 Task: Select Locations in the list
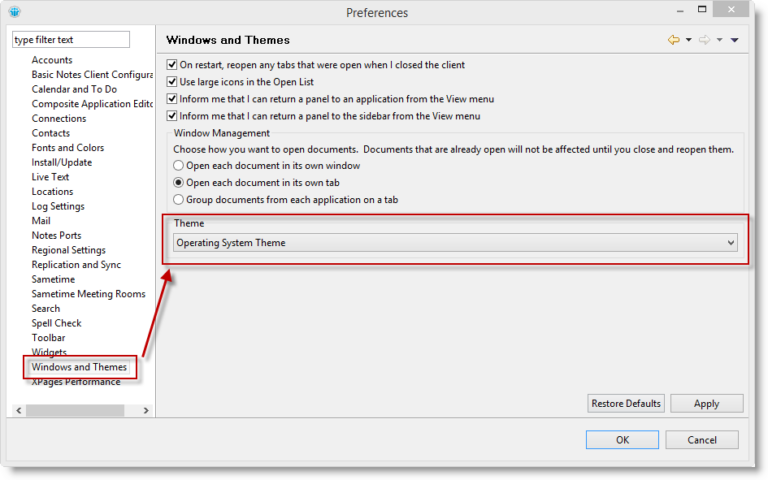(x=52, y=192)
